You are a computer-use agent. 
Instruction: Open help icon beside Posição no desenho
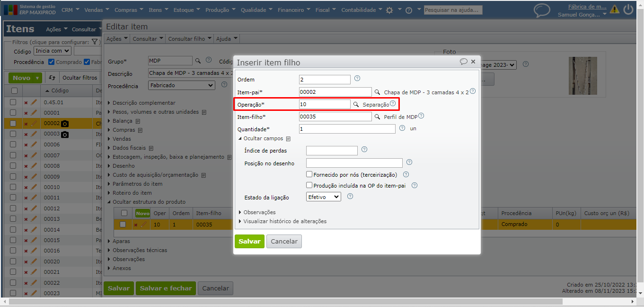click(409, 163)
